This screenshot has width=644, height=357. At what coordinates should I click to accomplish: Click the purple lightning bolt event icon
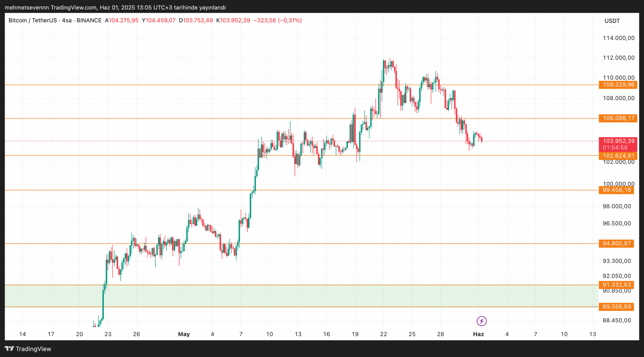(x=481, y=321)
